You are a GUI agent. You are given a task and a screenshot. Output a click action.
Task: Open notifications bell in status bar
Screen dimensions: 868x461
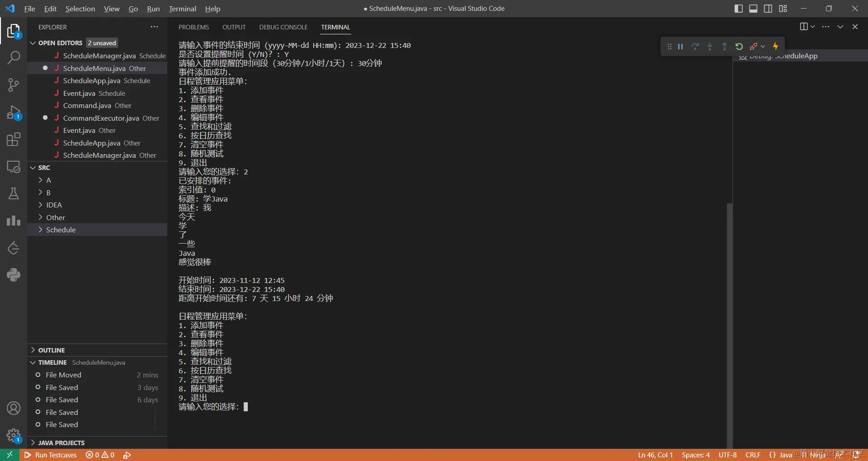coord(855,455)
